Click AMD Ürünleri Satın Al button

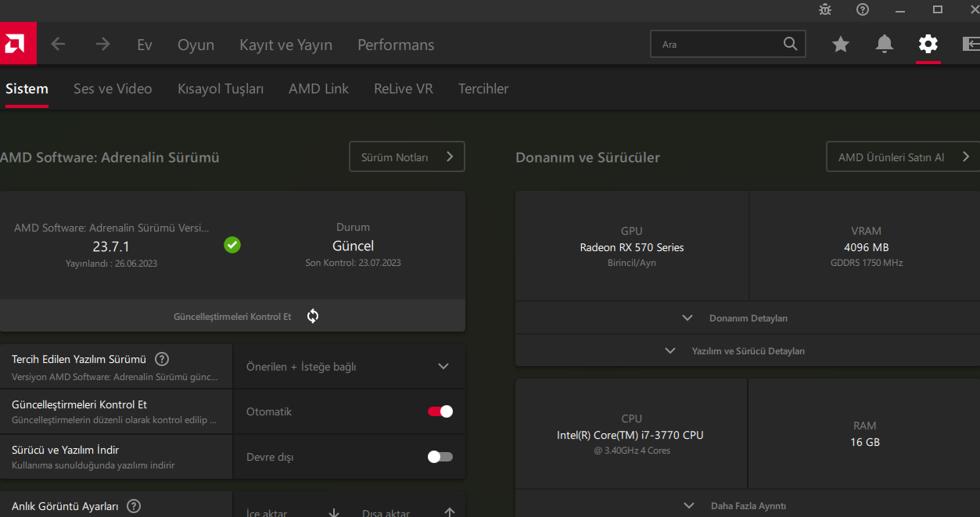coord(902,157)
